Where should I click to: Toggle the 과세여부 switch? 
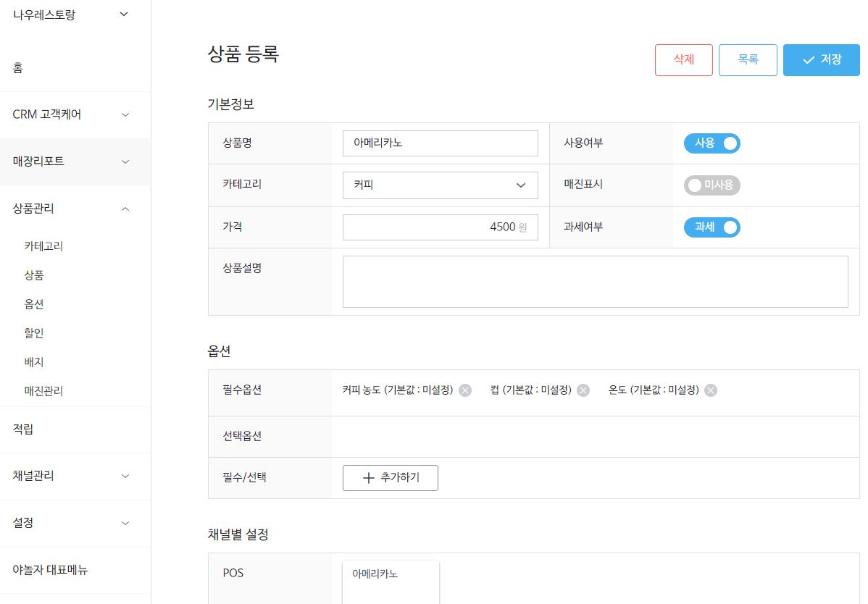(712, 227)
